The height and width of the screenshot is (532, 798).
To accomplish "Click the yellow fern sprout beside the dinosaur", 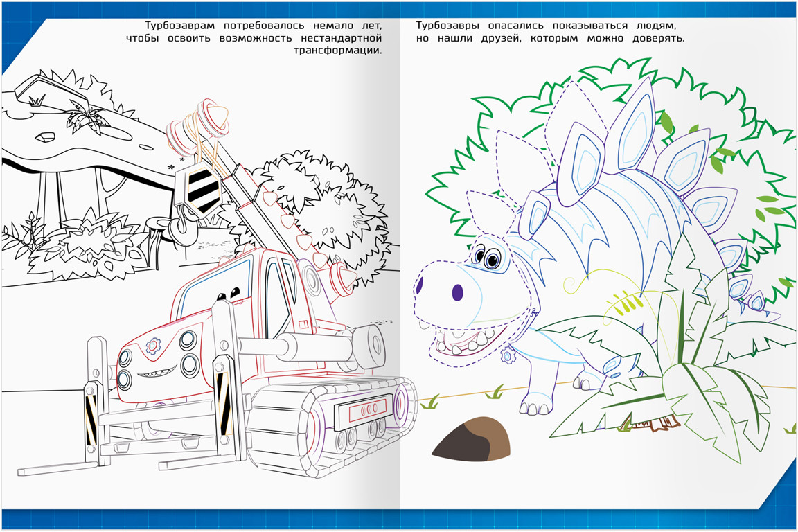I will click(621, 303).
